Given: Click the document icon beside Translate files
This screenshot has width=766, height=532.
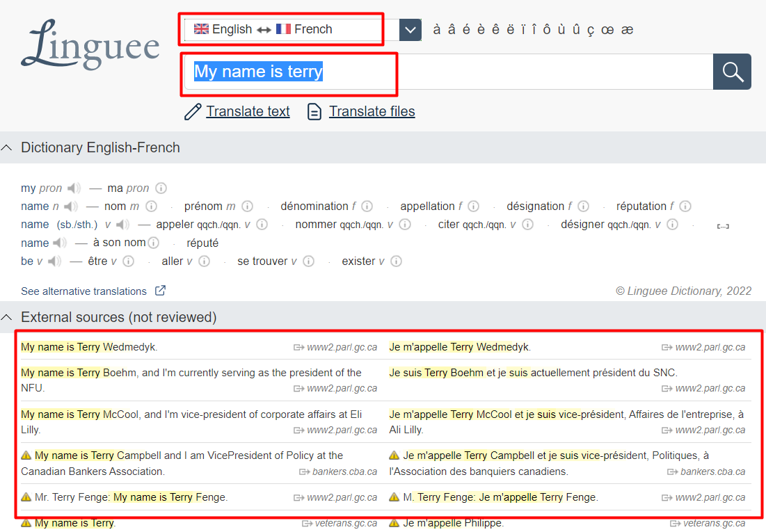Looking at the screenshot, I should [x=314, y=112].
